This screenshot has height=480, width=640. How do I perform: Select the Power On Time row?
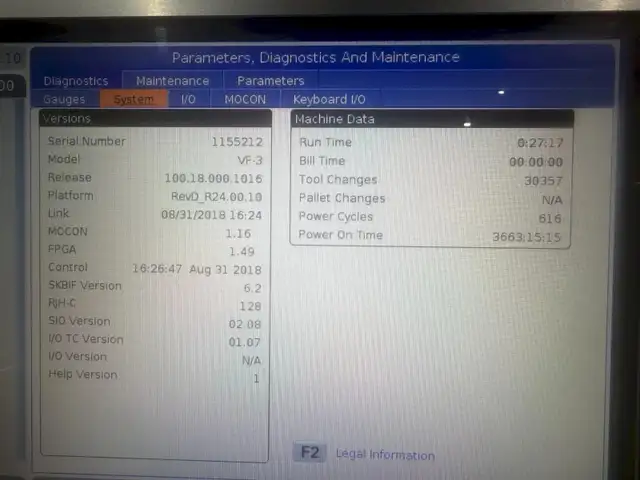[x=430, y=236]
